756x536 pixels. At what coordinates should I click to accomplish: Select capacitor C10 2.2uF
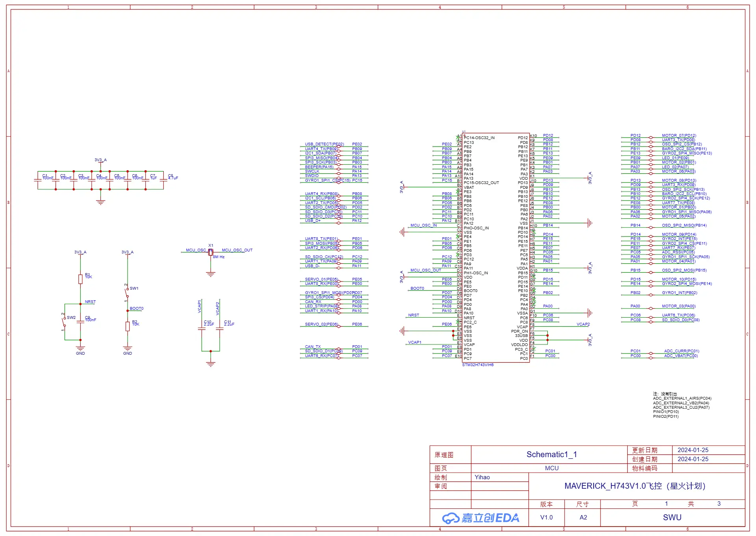coord(202,329)
